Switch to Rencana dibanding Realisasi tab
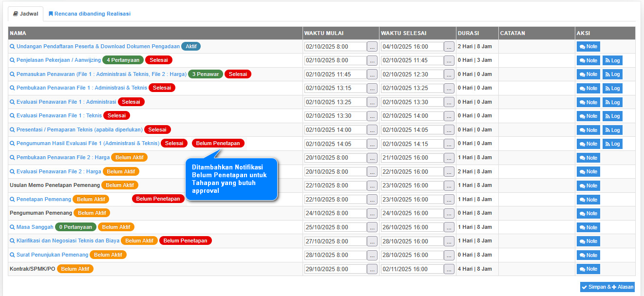This screenshot has width=644, height=296. click(90, 14)
